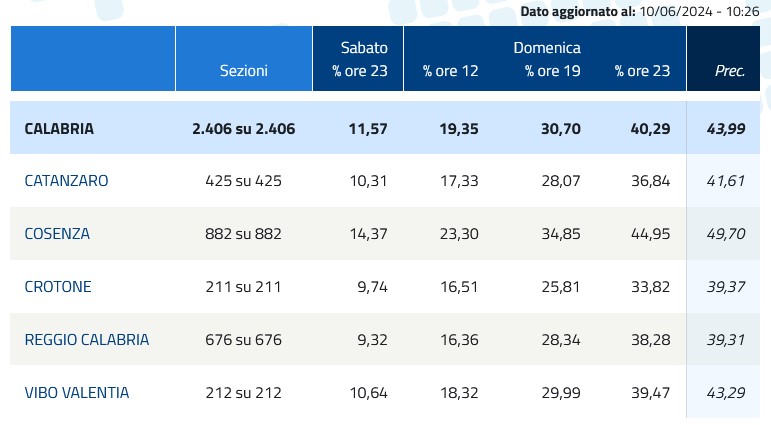
Task: Click the Prec. column header
Action: (730, 71)
